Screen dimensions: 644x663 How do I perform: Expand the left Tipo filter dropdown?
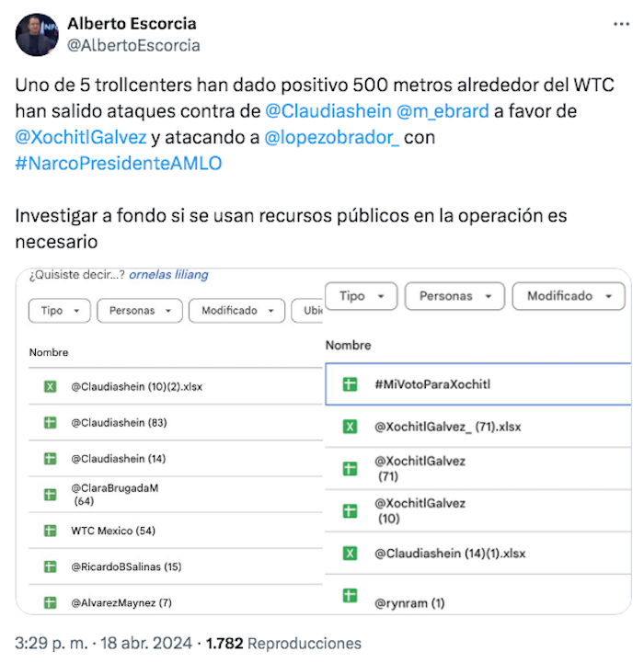[x=59, y=311]
